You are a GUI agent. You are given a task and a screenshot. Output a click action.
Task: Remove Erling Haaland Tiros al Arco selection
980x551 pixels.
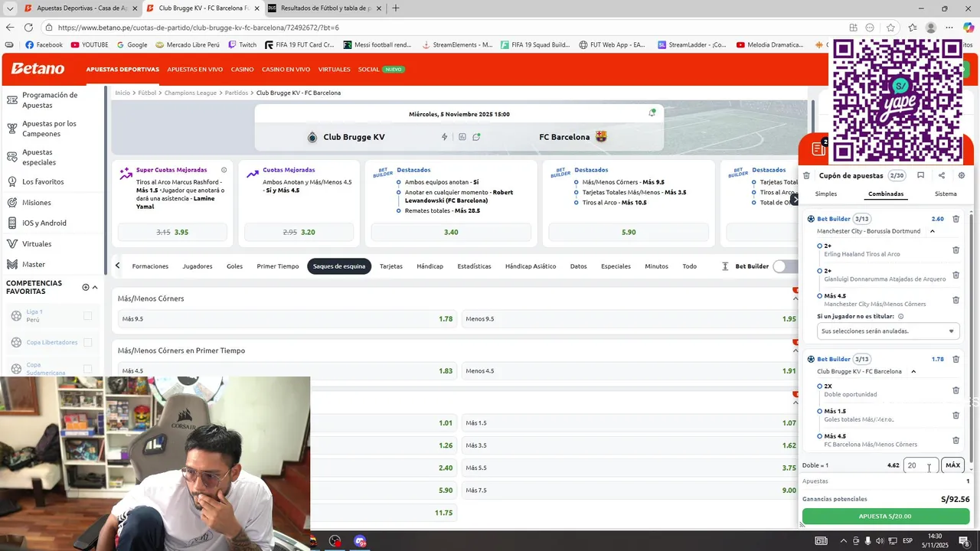coord(955,250)
